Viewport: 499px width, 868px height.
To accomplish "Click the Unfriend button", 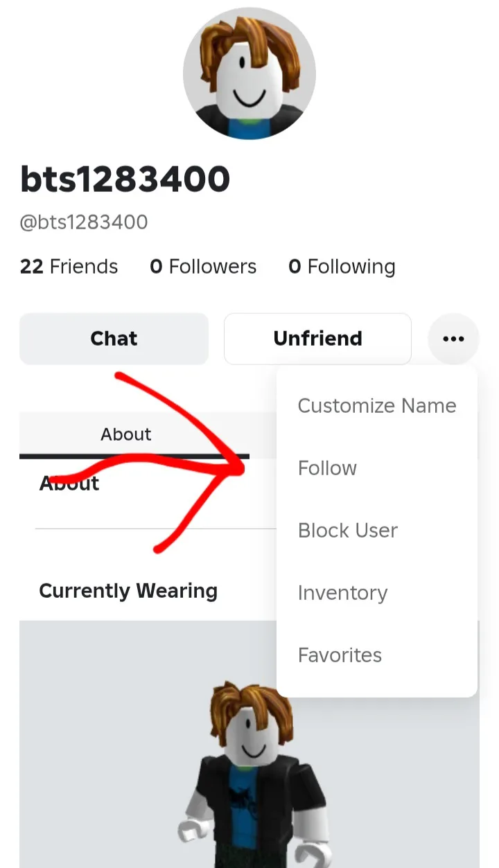I will [317, 339].
